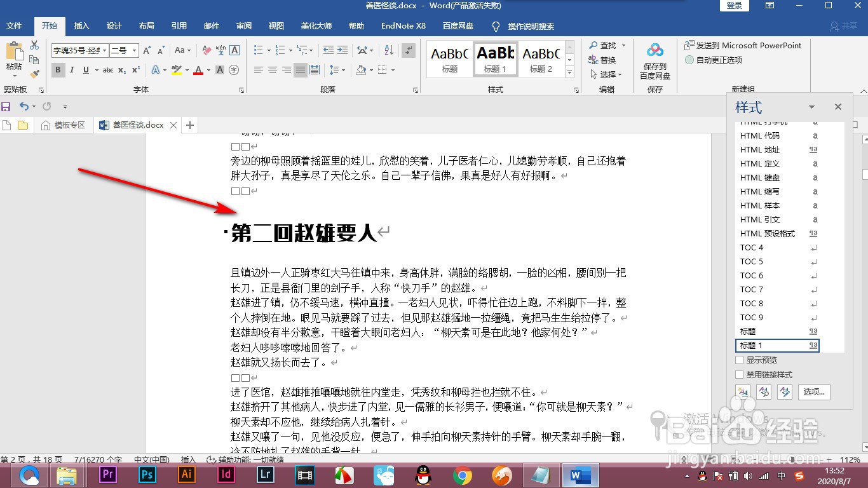Viewport: 868px width, 488px height.
Task: Check the 显示预览 checkbox
Action: click(739, 360)
